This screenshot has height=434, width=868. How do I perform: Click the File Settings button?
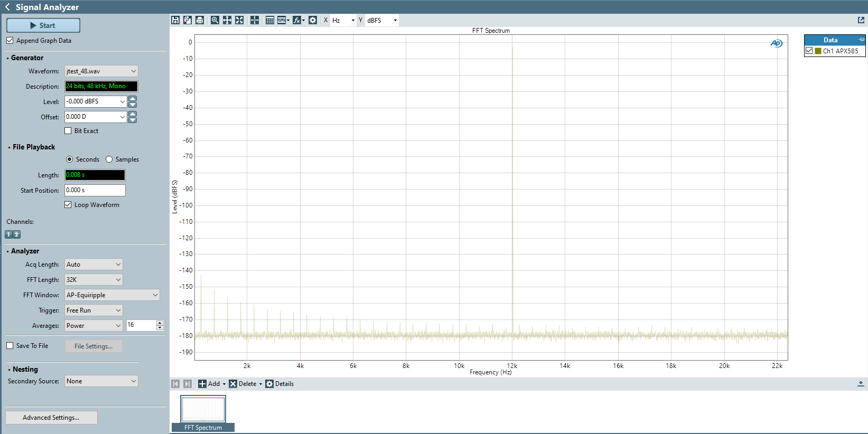click(x=94, y=346)
